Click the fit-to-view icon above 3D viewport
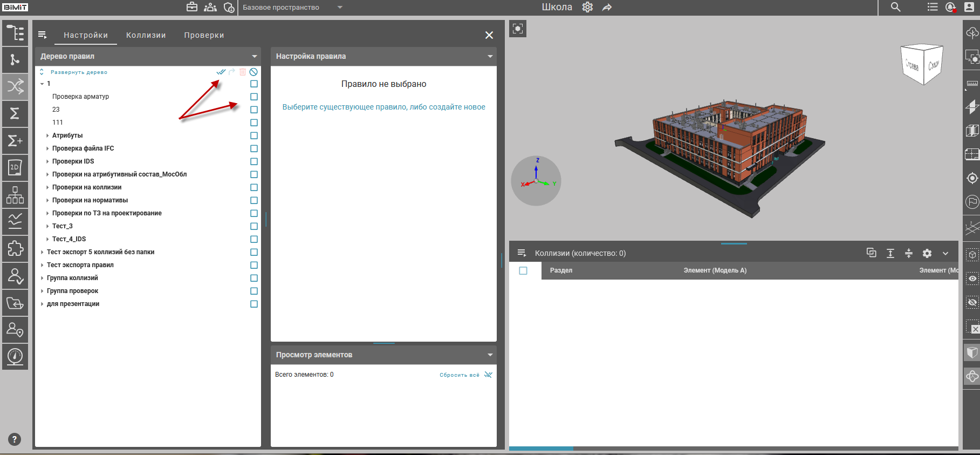The image size is (980, 455). pyautogui.click(x=518, y=29)
